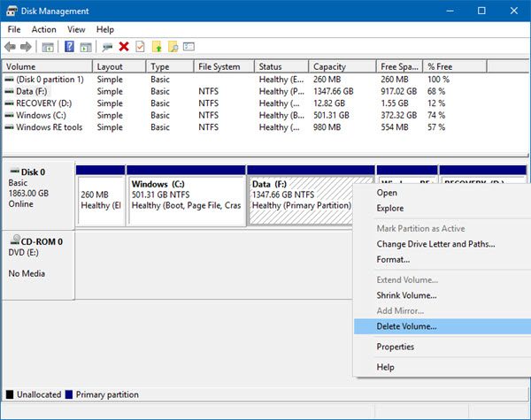531x420 pixels.
Task: Open the View menu
Action: [76, 29]
